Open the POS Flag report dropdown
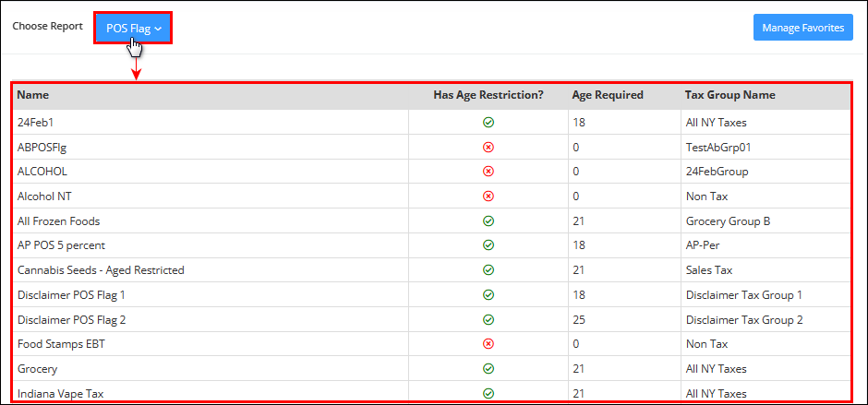Image resolution: width=868 pixels, height=405 pixels. point(133,29)
